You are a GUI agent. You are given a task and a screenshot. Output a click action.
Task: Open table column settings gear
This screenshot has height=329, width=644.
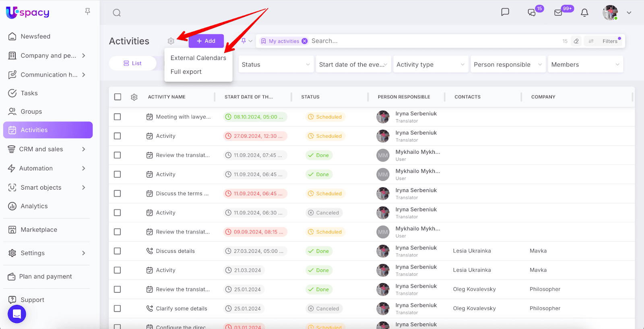pos(134,97)
